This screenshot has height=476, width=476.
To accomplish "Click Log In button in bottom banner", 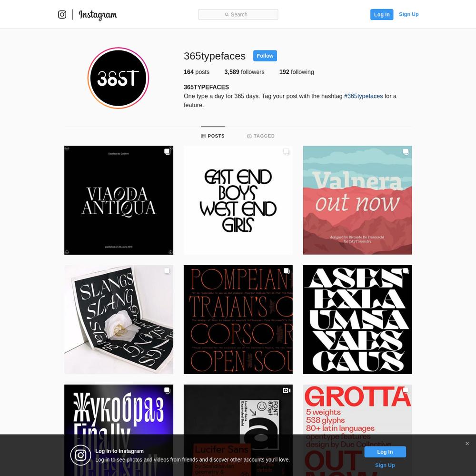I will (x=385, y=452).
